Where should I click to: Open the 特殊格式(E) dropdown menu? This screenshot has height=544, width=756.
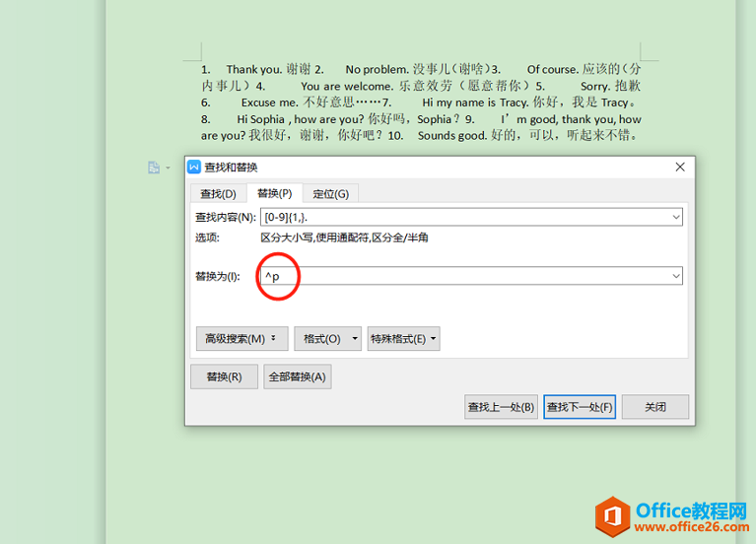tap(403, 339)
